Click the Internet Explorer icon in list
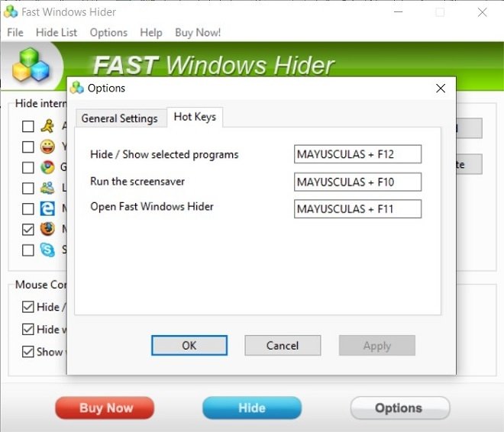Viewport: 504px width, 432px height. [47, 208]
